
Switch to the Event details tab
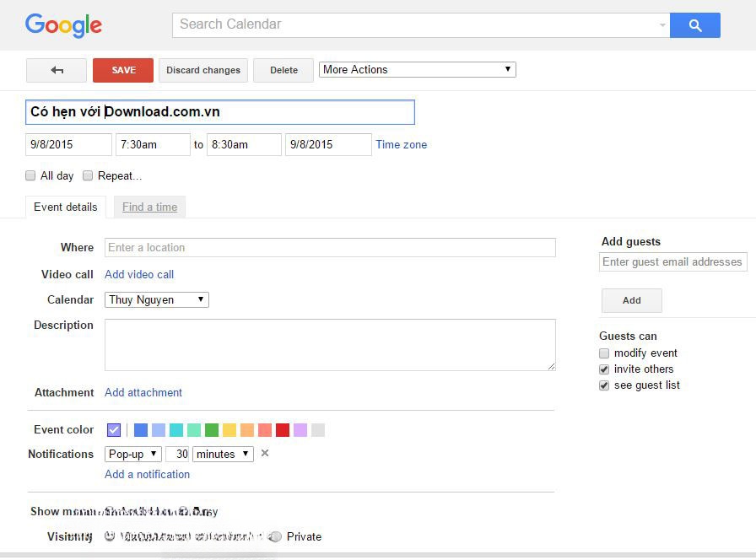point(66,207)
